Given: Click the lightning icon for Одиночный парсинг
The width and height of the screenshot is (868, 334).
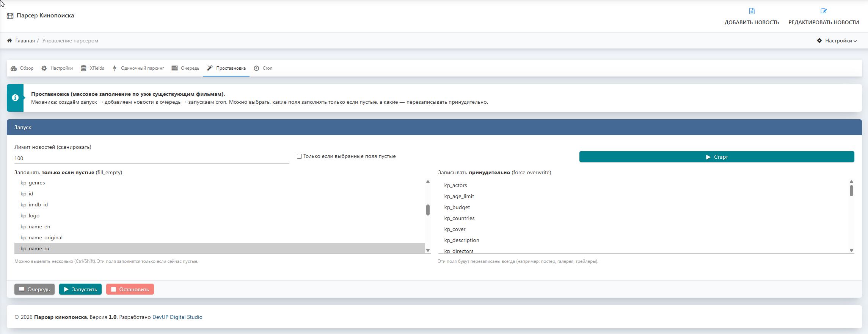Looking at the screenshot, I should (x=114, y=69).
